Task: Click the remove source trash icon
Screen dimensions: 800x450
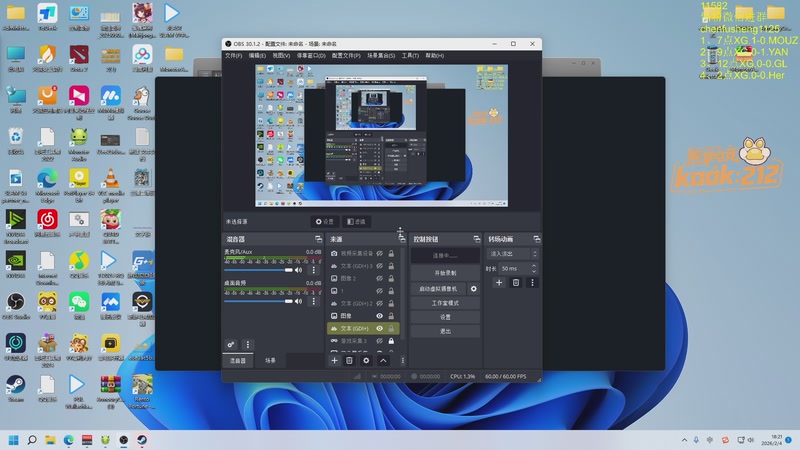Action: (349, 360)
